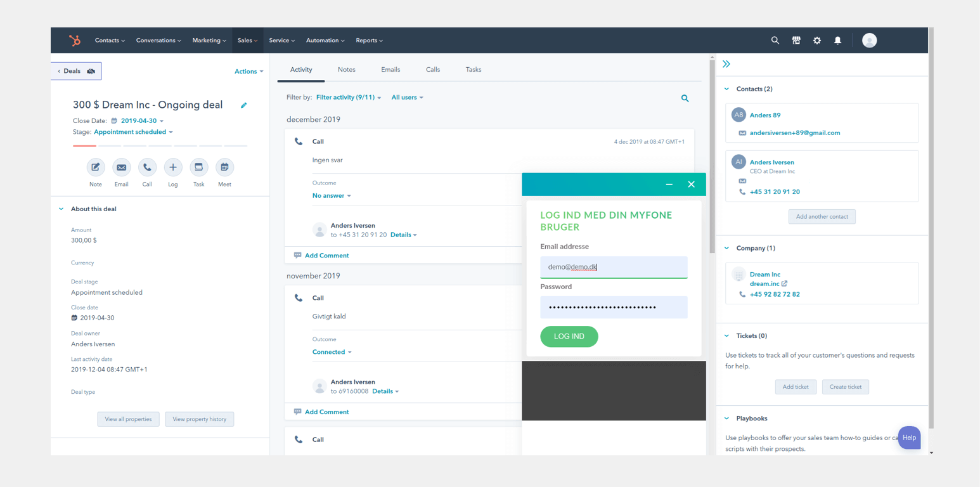Open the Actions dropdown menu

[248, 71]
